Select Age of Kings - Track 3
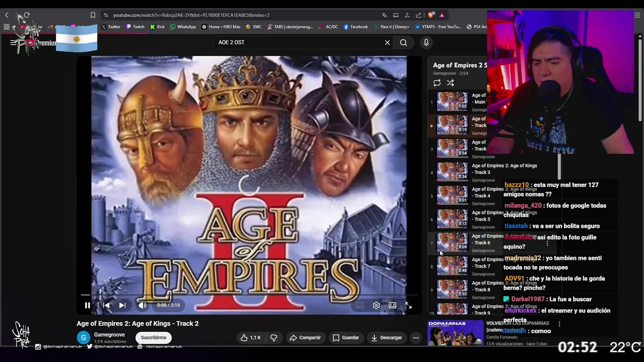 click(504, 169)
